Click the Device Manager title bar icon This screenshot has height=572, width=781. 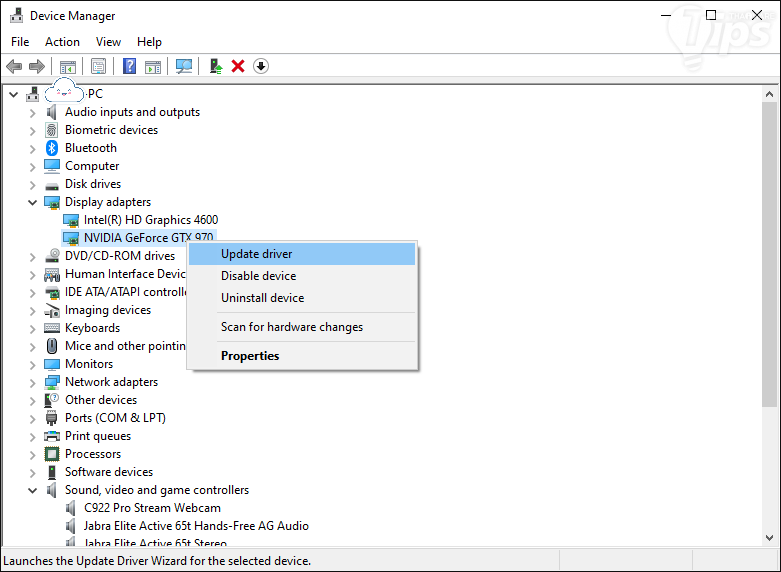coord(16,16)
